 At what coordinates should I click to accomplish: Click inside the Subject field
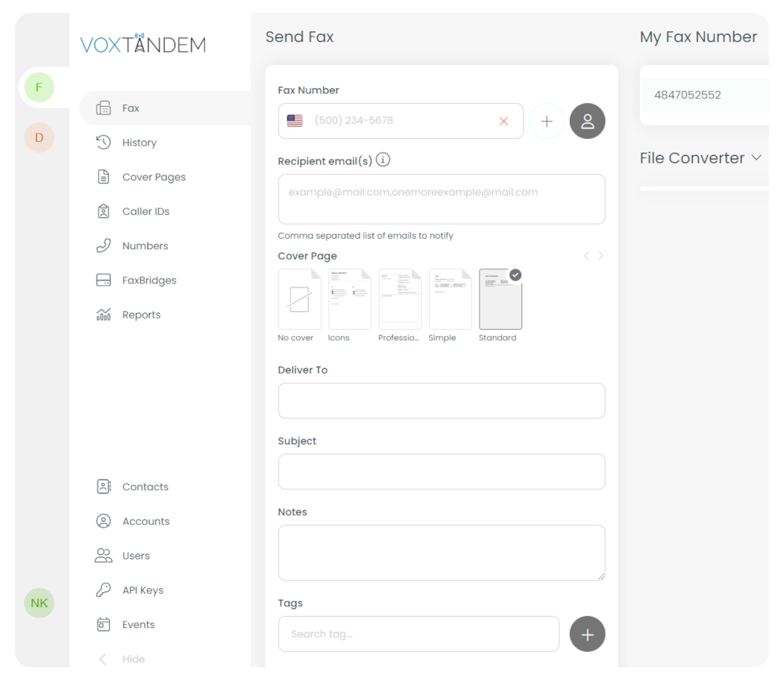click(441, 471)
